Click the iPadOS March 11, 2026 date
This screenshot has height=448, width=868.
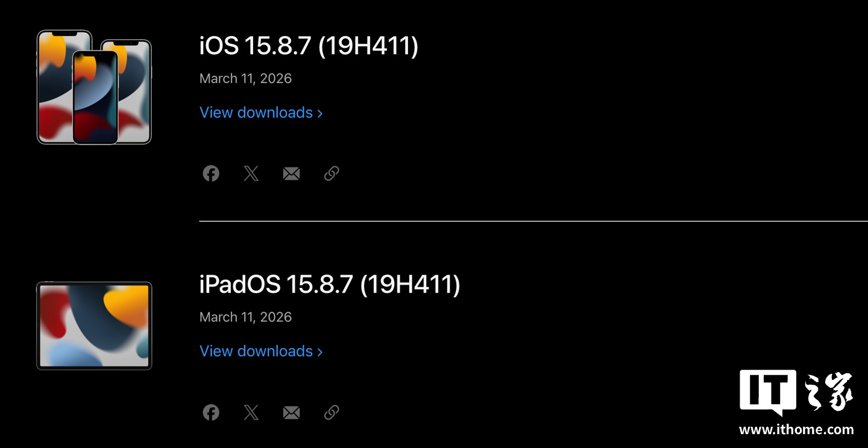[x=245, y=317]
